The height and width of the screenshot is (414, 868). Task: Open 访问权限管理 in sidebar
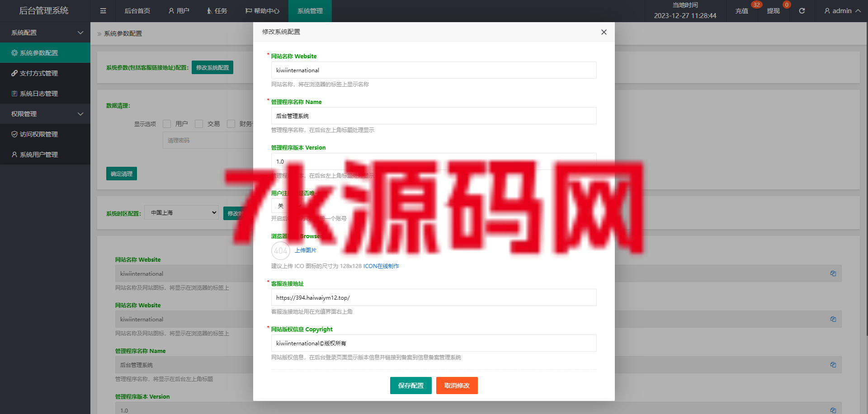click(45, 134)
